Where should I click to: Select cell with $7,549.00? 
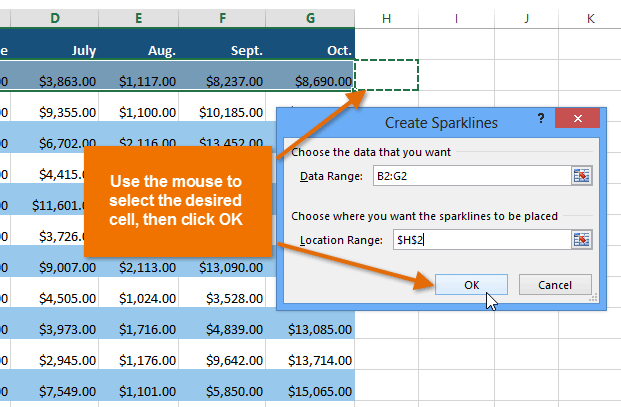[x=55, y=386]
